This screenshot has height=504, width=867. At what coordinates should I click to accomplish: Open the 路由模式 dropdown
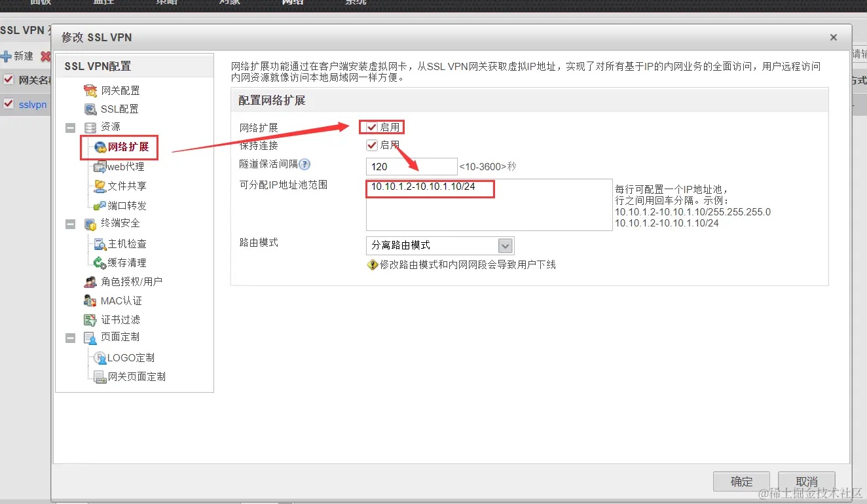440,245
